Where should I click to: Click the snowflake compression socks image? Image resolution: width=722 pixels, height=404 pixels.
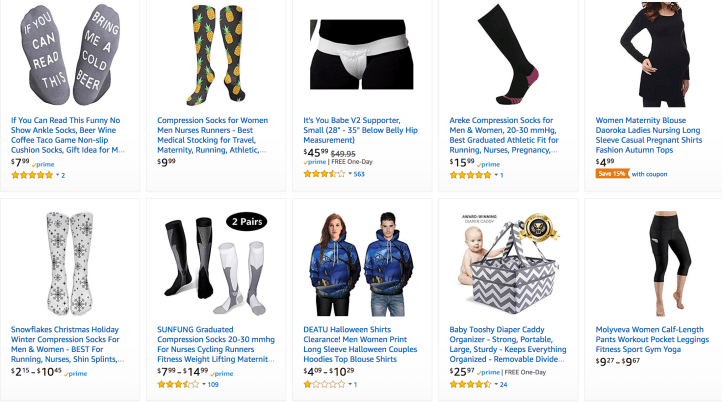click(70, 263)
